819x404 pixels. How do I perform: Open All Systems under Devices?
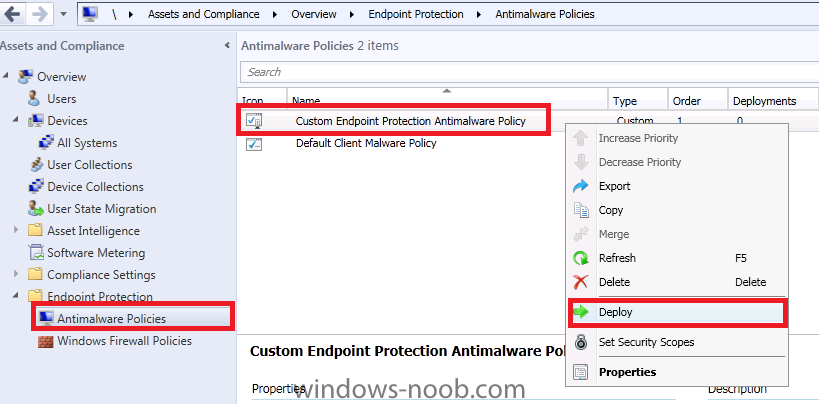[x=87, y=143]
